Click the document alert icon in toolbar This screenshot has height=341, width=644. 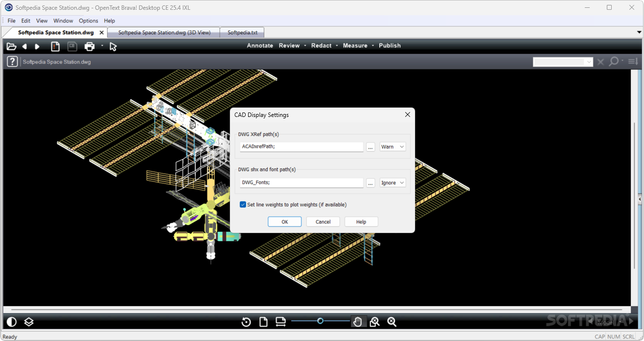[55, 46]
